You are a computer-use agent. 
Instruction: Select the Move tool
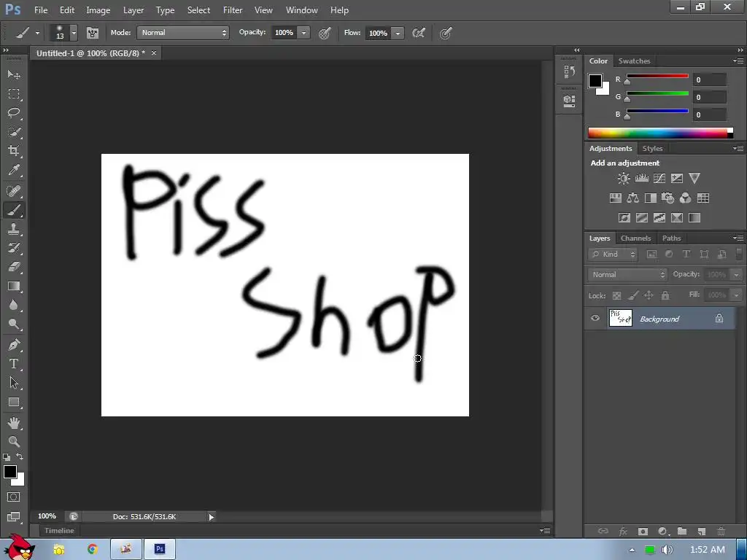pyautogui.click(x=14, y=75)
